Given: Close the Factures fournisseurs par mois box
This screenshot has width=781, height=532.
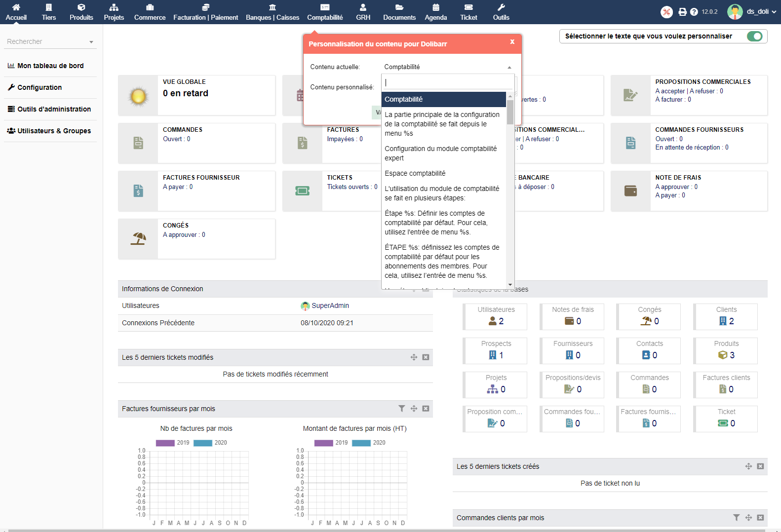Looking at the screenshot, I should (426, 409).
